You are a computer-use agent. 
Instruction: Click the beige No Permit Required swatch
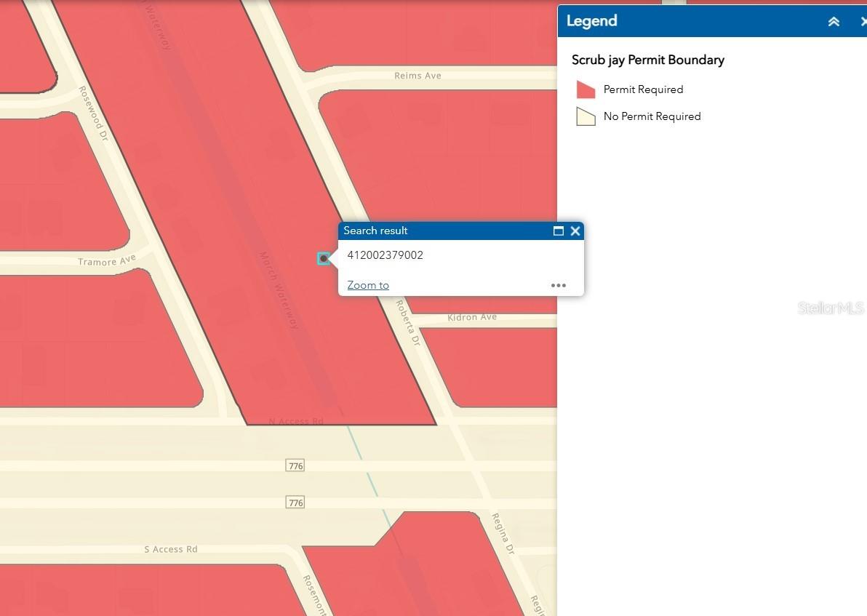(x=586, y=116)
